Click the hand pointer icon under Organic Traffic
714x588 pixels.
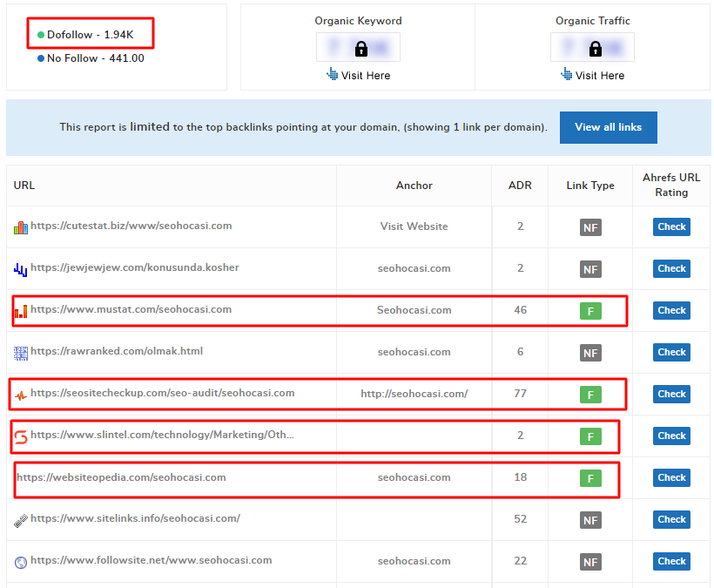[x=567, y=74]
